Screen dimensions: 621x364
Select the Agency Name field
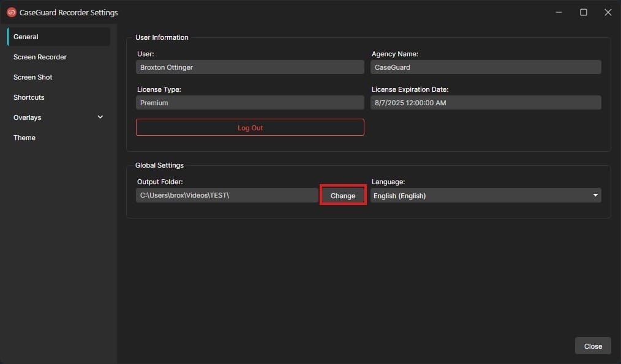(x=486, y=67)
